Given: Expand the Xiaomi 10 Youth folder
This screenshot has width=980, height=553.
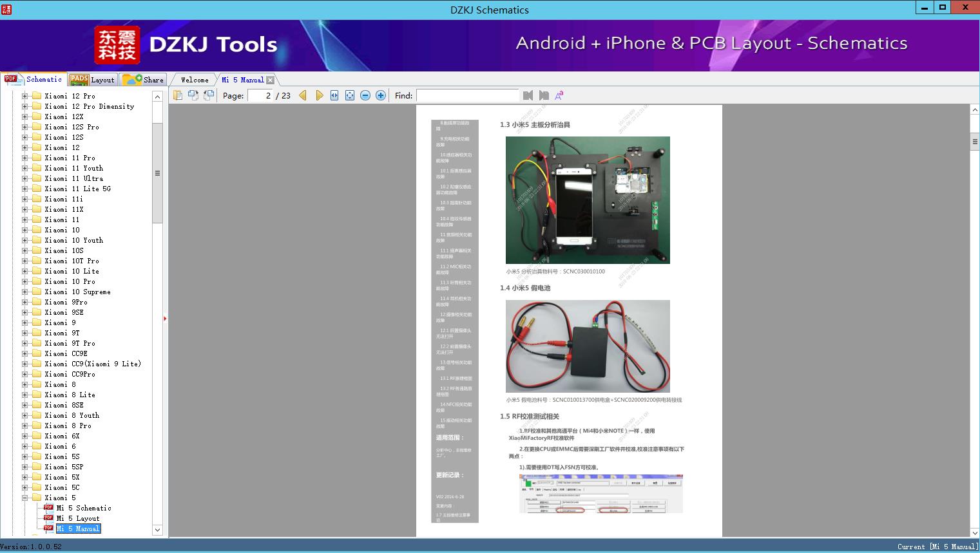Looking at the screenshot, I should pos(25,240).
